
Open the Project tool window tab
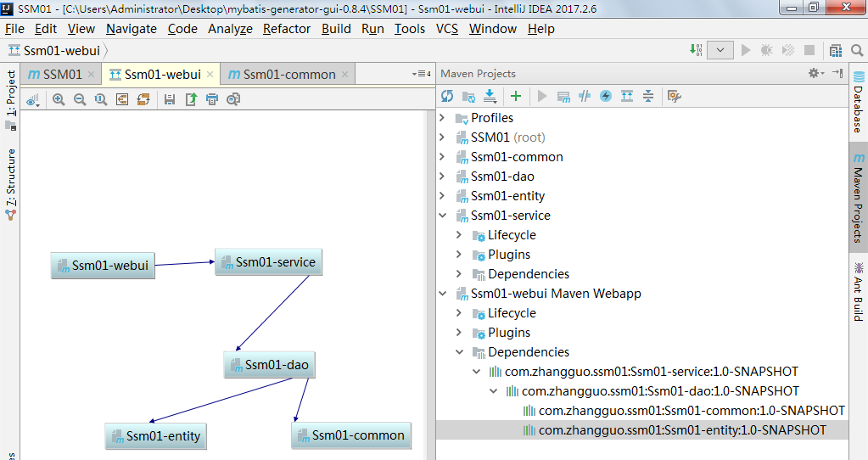coord(10,99)
